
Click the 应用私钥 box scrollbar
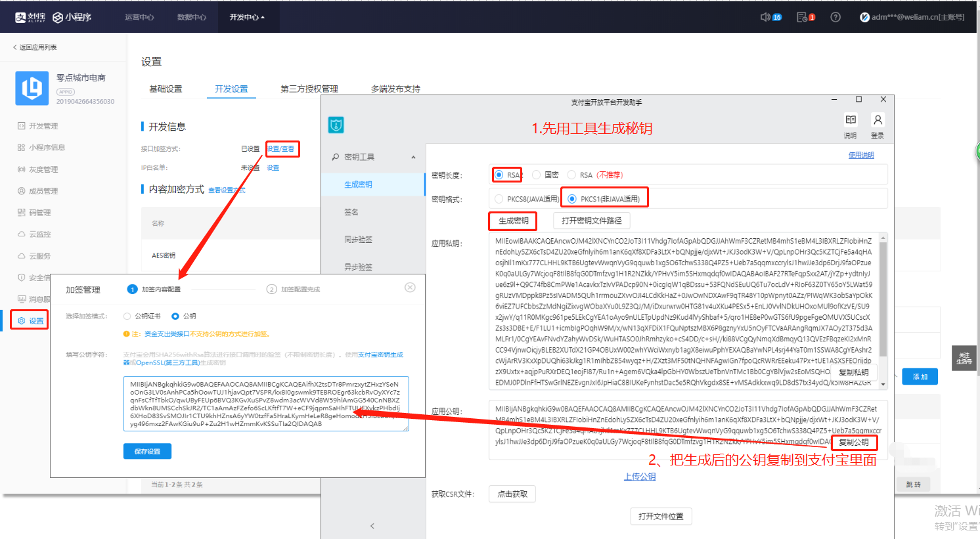(x=883, y=299)
